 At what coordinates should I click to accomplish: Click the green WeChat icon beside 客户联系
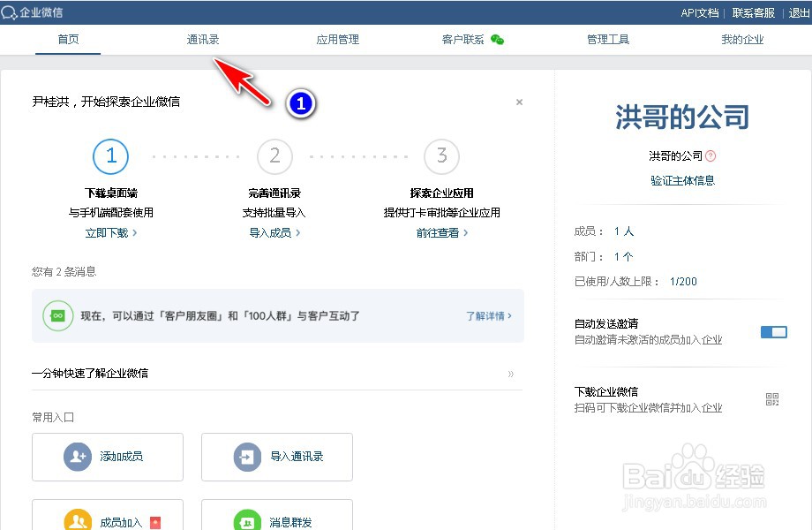(x=497, y=40)
